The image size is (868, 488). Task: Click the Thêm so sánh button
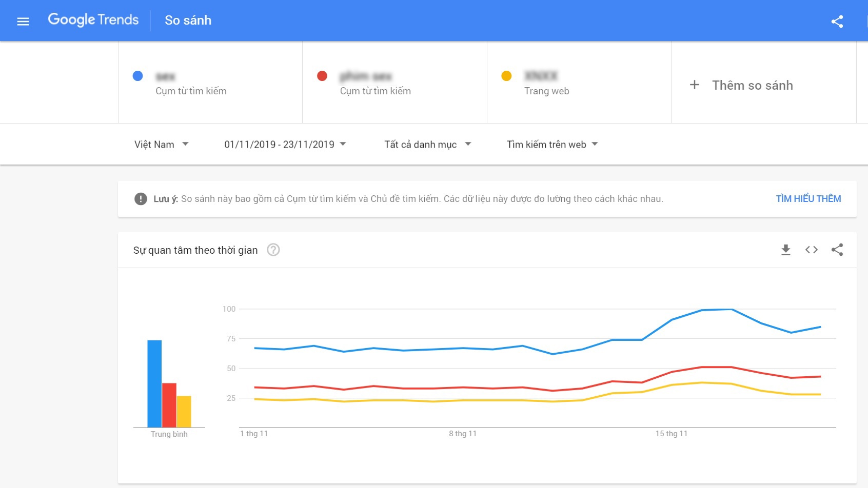(752, 85)
